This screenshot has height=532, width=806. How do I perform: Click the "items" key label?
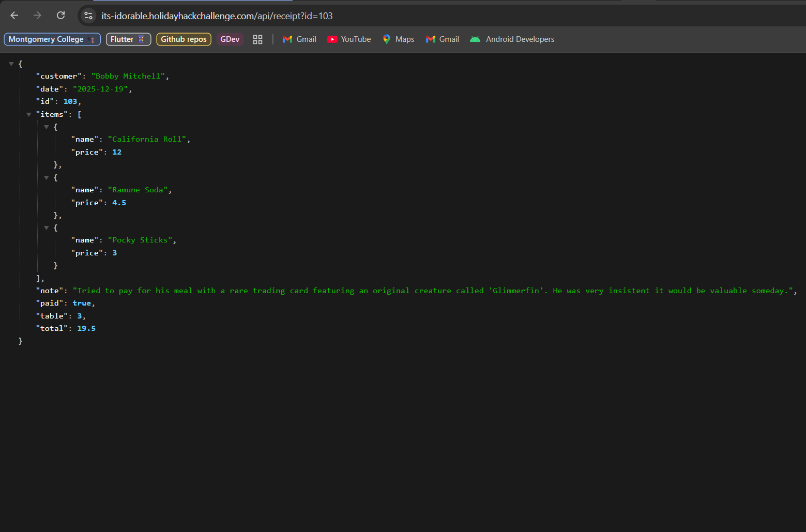tap(52, 114)
